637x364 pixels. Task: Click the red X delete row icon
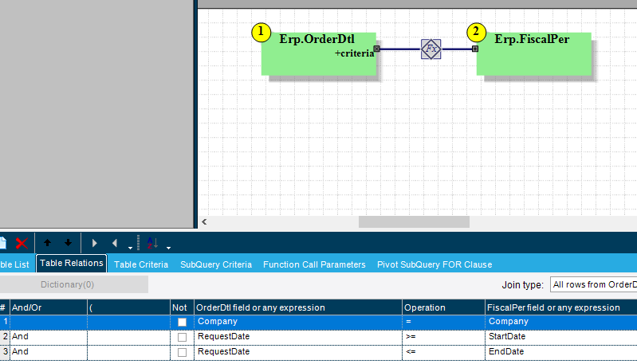pyautogui.click(x=22, y=244)
